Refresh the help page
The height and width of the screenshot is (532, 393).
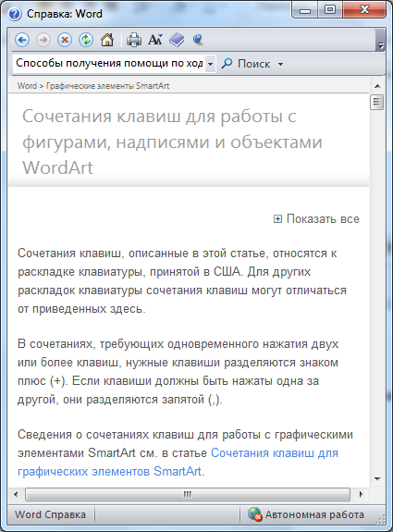[x=86, y=40]
